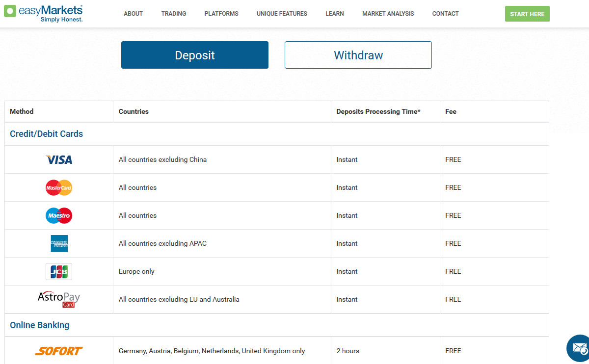Image resolution: width=589 pixels, height=364 pixels.
Task: Open the PLATFORMS menu
Action: click(x=221, y=14)
